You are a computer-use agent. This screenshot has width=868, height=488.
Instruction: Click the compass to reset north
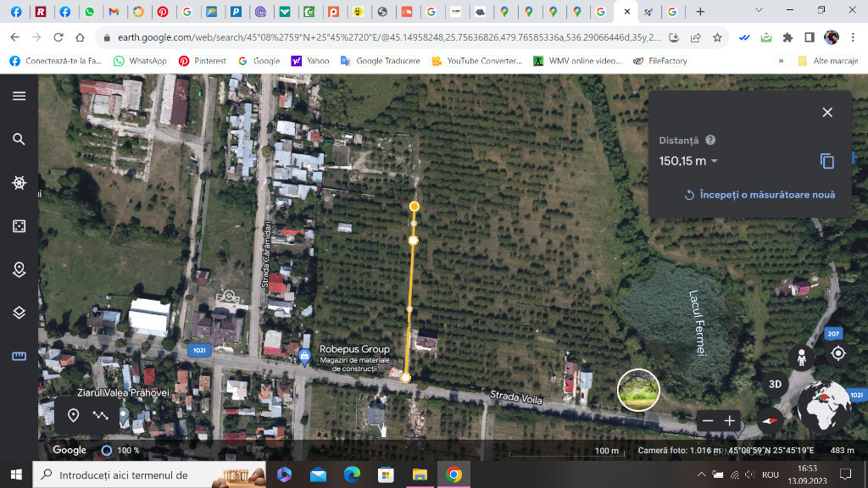point(771,420)
